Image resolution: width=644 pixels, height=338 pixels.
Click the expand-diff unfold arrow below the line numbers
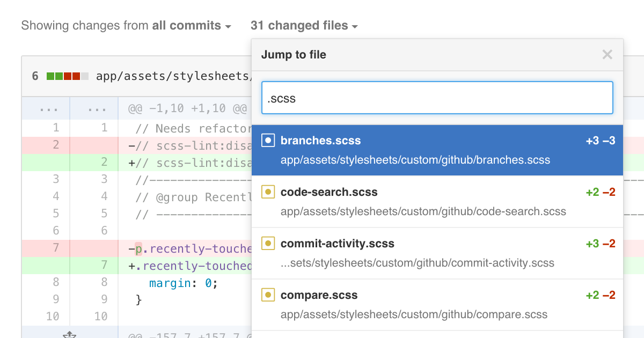pyautogui.click(x=70, y=334)
